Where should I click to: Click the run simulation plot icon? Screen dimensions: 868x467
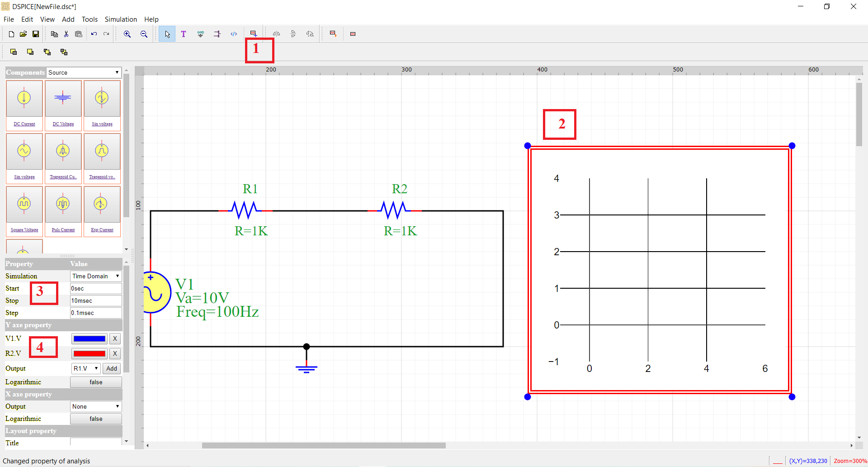tap(333, 34)
